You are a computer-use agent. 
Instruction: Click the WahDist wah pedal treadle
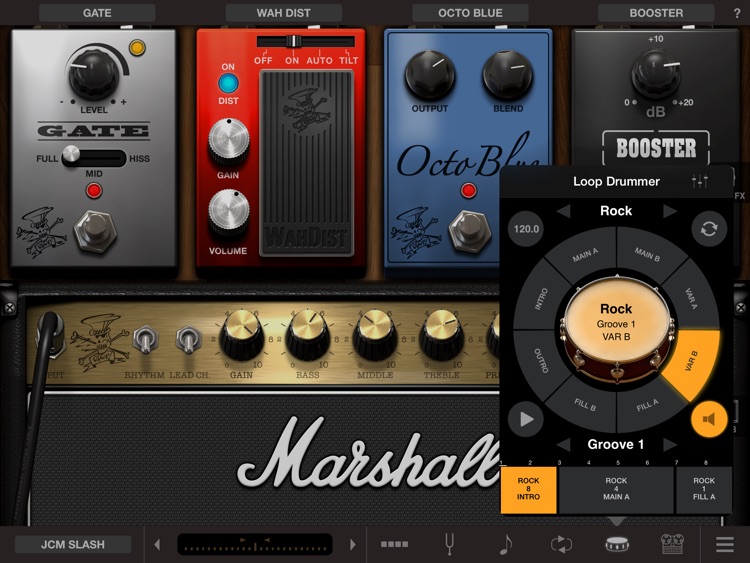(x=307, y=163)
